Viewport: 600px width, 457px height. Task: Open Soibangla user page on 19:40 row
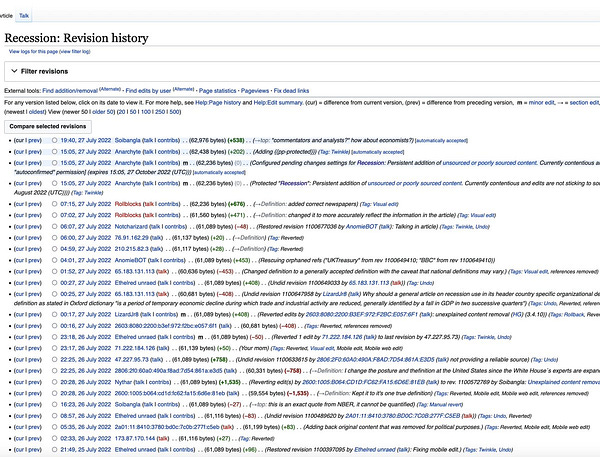(127, 140)
